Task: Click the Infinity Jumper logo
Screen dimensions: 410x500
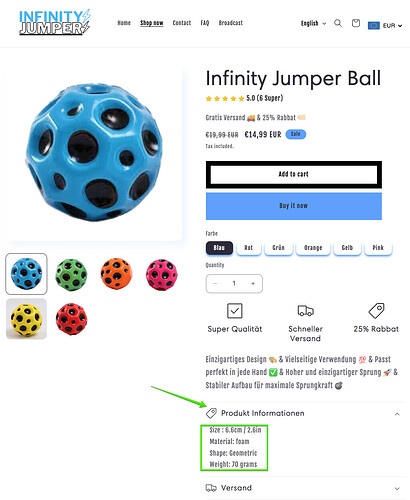Action: pos(55,22)
